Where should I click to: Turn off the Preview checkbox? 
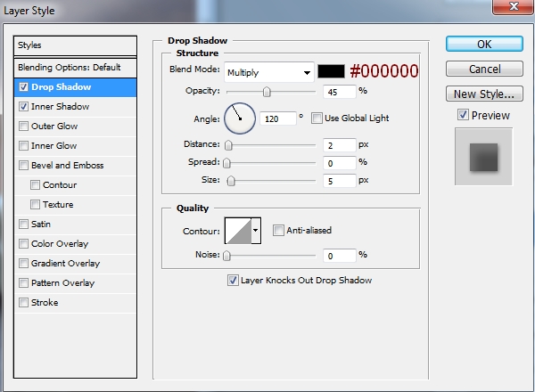[462, 115]
